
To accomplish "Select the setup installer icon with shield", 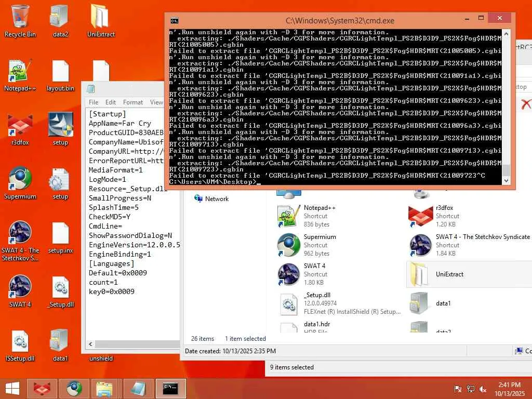I will coord(60,129).
